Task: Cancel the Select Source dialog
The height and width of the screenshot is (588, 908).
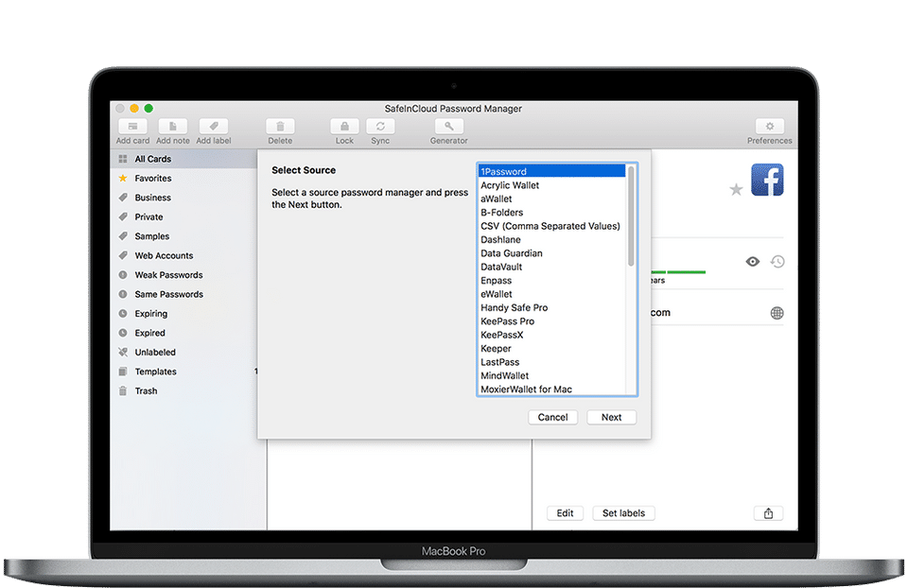Action: 553,417
